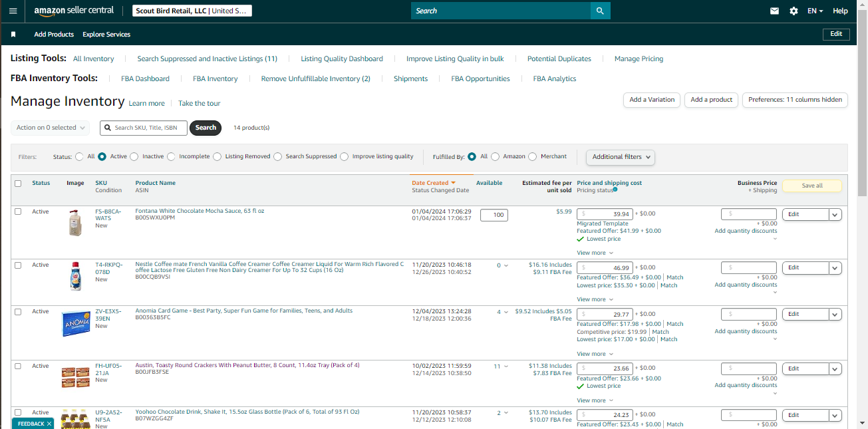This screenshot has width=868, height=429.
Task: Select the Listing Removed filter
Action: point(216,157)
